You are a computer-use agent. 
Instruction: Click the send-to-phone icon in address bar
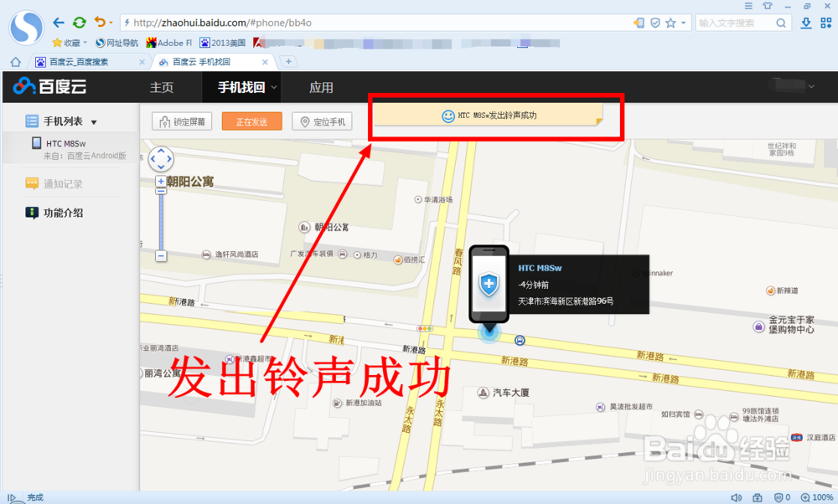point(639,23)
